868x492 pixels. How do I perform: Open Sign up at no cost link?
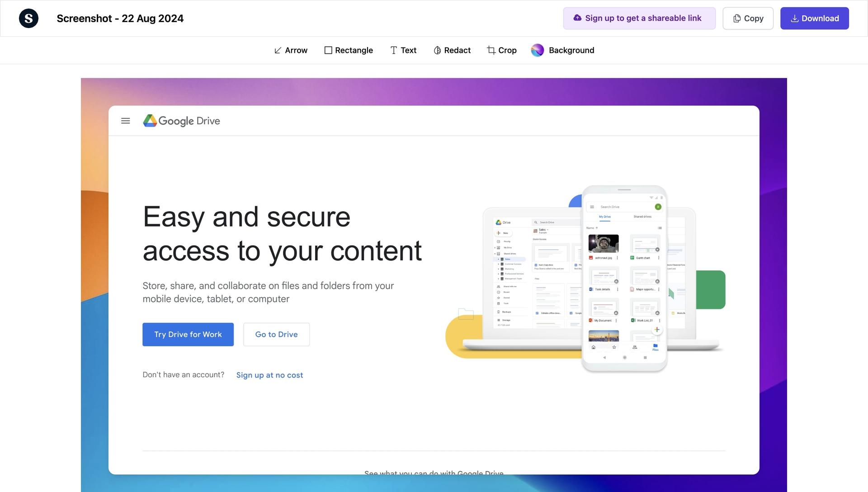point(269,375)
